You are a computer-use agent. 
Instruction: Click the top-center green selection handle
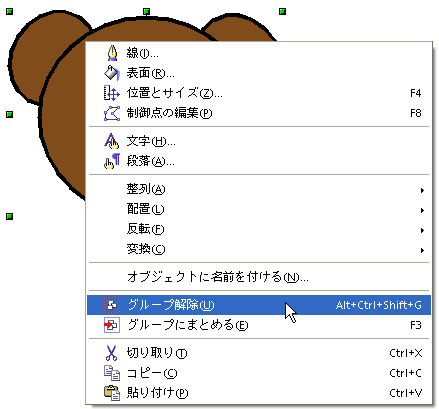(146, 12)
